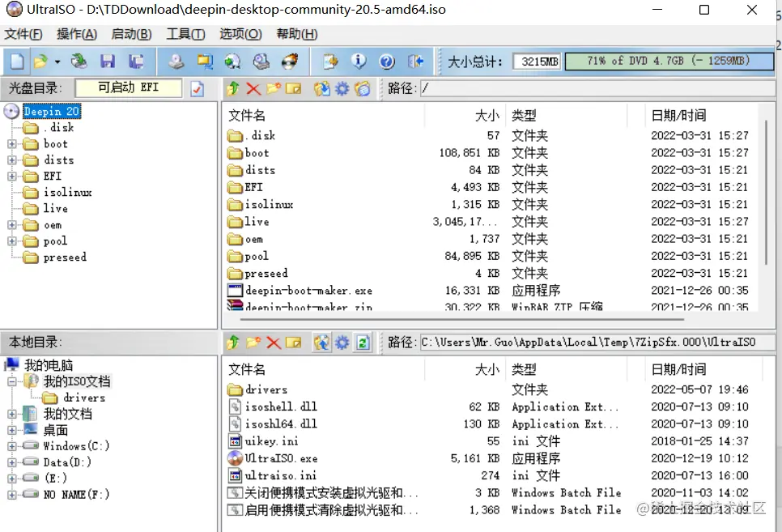Select deepin-boot-maker.exe in file list
This screenshot has height=532, width=782.
308,291
